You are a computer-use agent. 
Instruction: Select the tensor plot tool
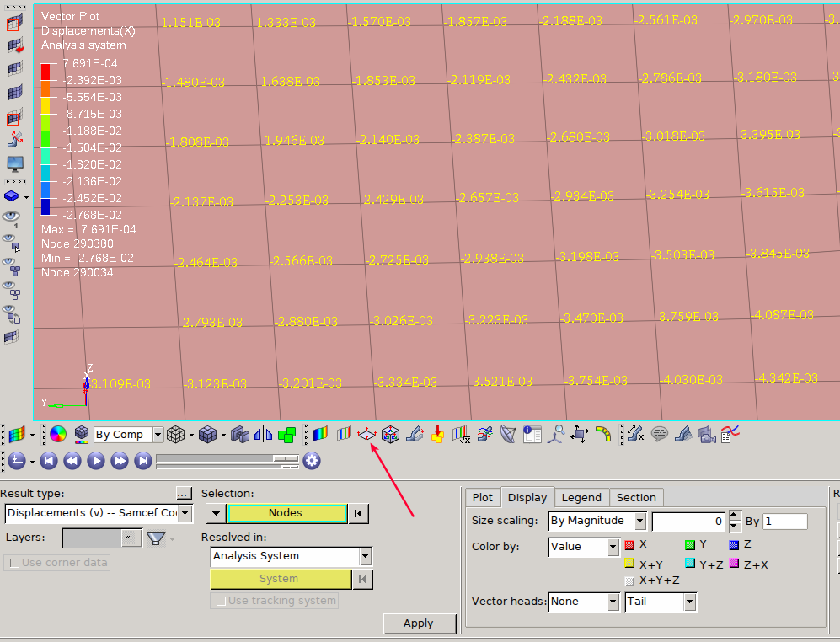tap(389, 434)
